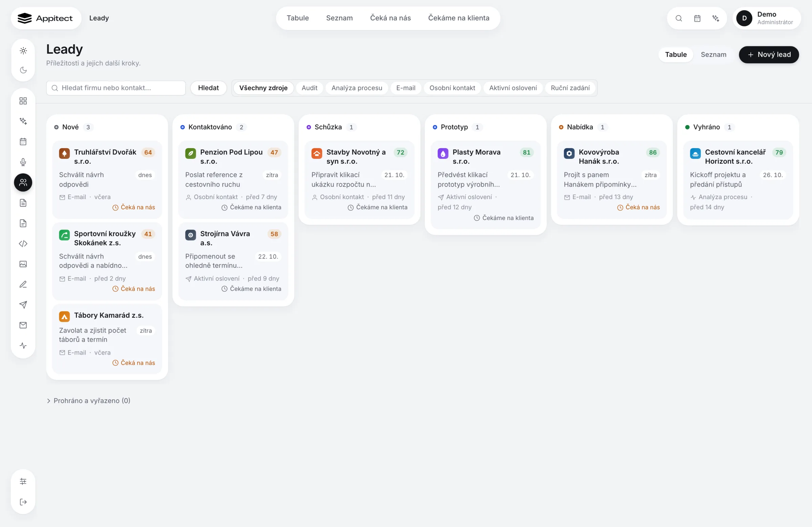Toggle board view to Seznam
This screenshot has width=812, height=527.
click(x=714, y=54)
